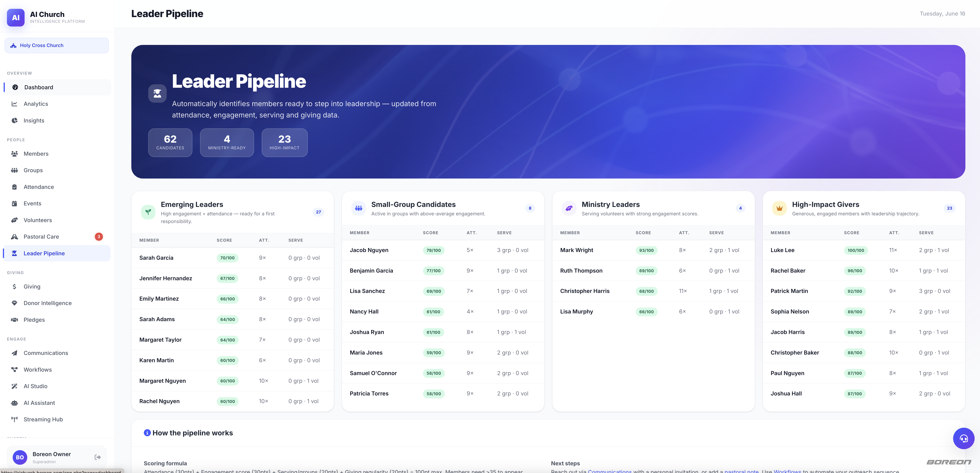Select Sophia Nelson row
The image size is (980, 473).
coord(864,312)
